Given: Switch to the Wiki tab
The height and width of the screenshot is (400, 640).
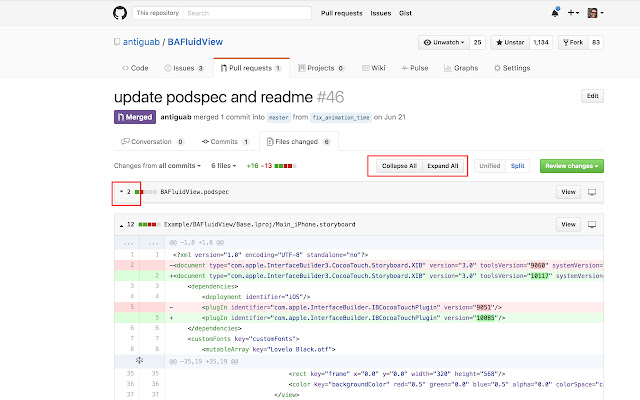Looking at the screenshot, I should (373, 68).
